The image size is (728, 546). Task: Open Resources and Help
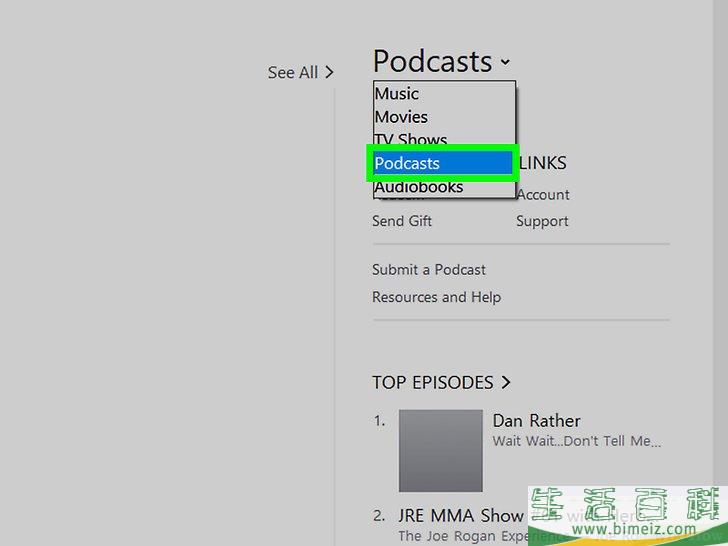point(436,297)
